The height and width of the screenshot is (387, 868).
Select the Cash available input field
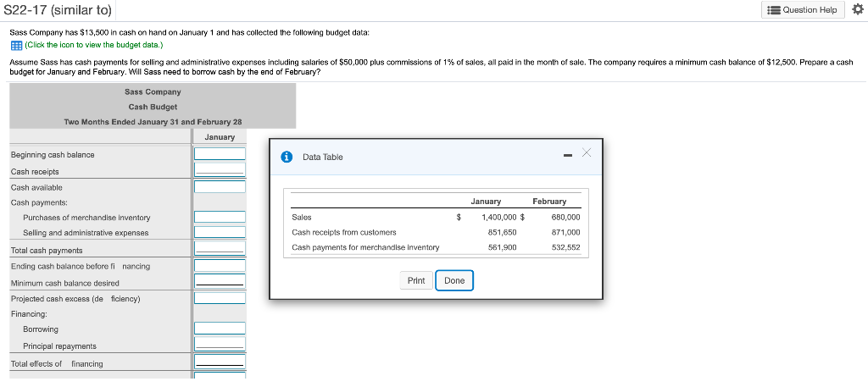click(x=220, y=186)
